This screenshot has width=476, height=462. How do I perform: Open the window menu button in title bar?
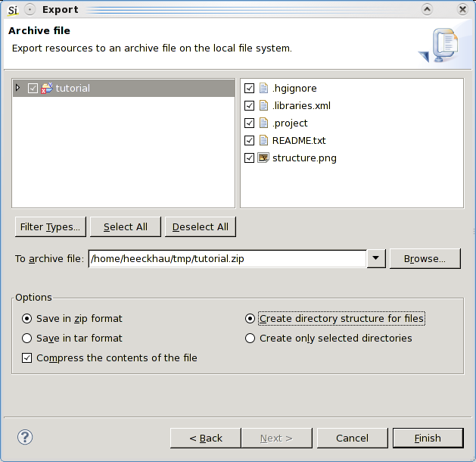[30, 10]
